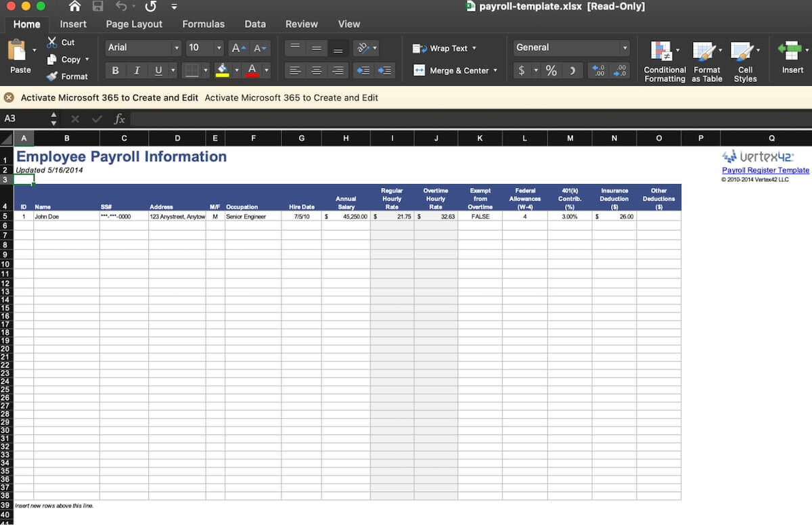Image resolution: width=812 pixels, height=525 pixels.
Task: Toggle Middle Align
Action: click(x=316, y=47)
